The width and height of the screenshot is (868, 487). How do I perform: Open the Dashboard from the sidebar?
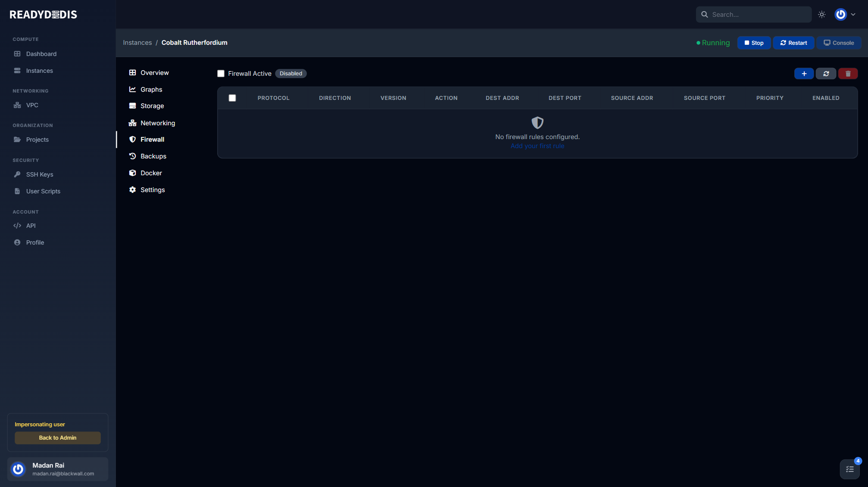[41, 54]
